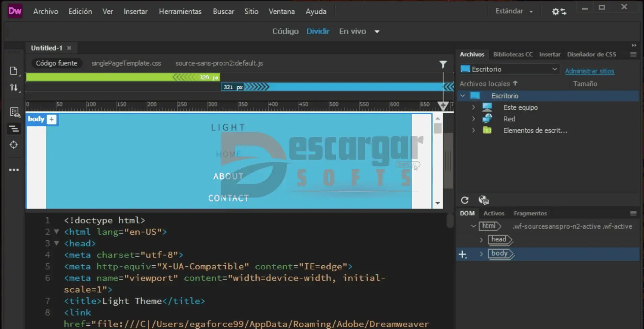Open the Buscar menu
The image size is (644, 329).
(x=223, y=11)
